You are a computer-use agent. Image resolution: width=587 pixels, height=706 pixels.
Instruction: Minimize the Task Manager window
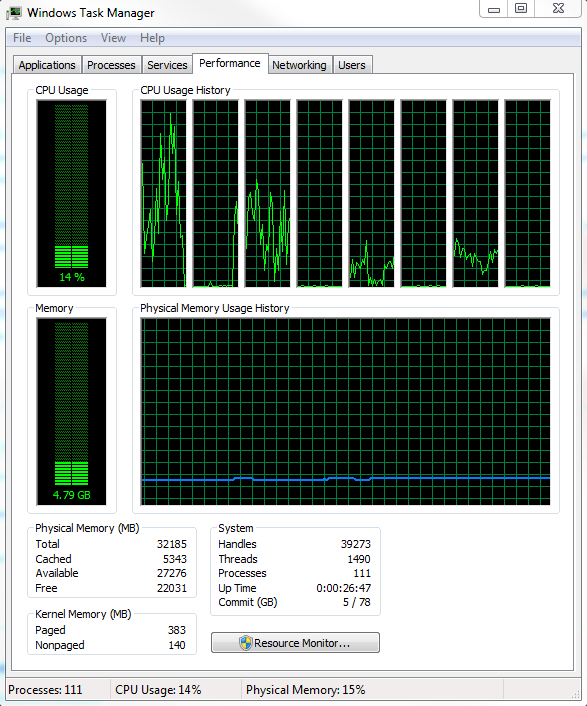click(x=494, y=9)
